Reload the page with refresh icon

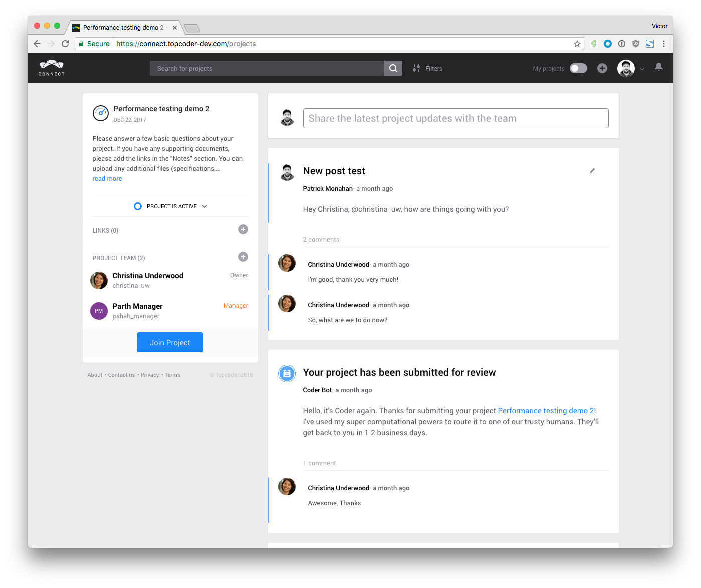[x=65, y=44]
